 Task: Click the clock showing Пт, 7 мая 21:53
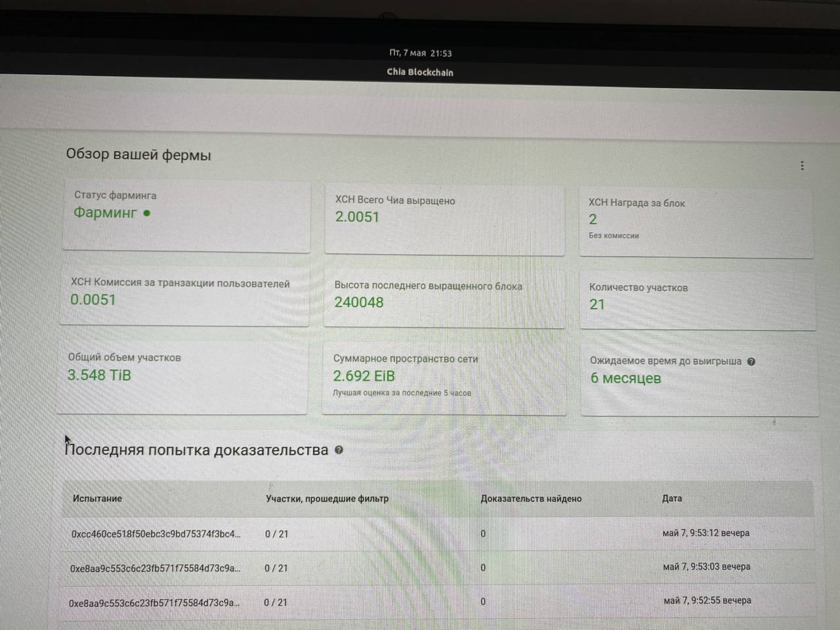pos(421,53)
